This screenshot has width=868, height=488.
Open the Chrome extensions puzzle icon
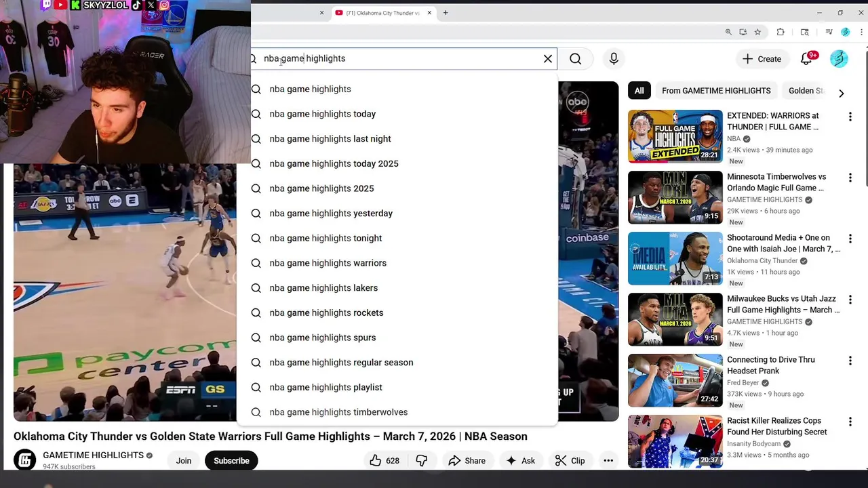781,32
